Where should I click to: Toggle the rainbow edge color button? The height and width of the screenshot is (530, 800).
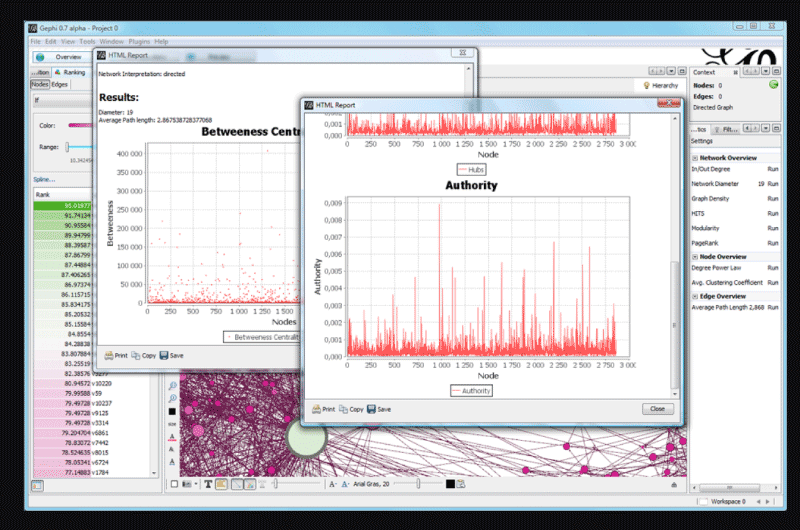point(249,484)
